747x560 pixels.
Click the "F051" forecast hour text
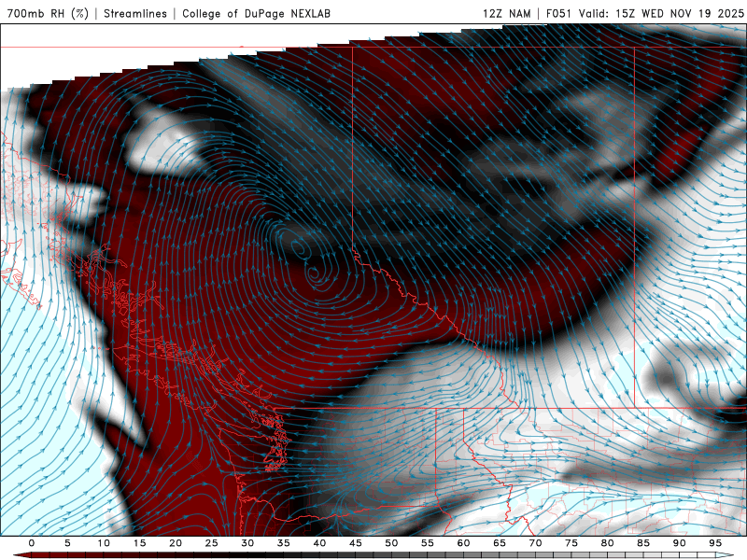click(558, 13)
